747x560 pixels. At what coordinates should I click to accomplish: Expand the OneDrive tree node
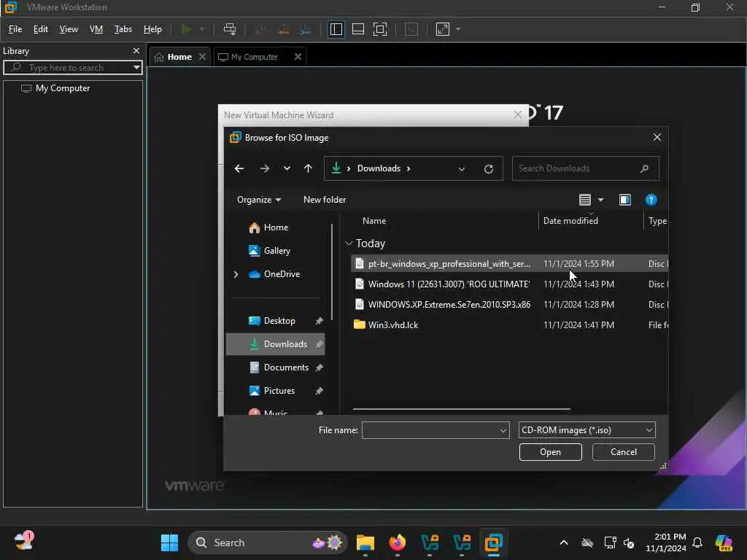pos(236,274)
